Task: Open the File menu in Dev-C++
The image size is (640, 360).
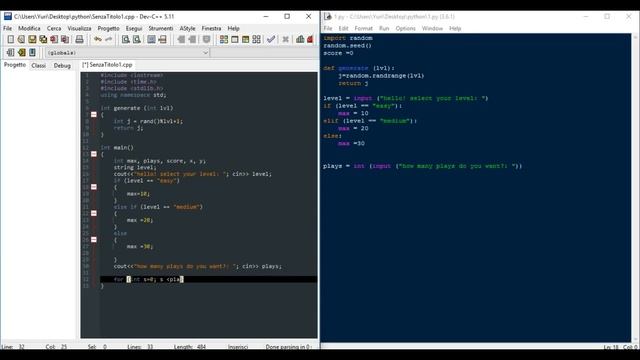Action: [8, 28]
